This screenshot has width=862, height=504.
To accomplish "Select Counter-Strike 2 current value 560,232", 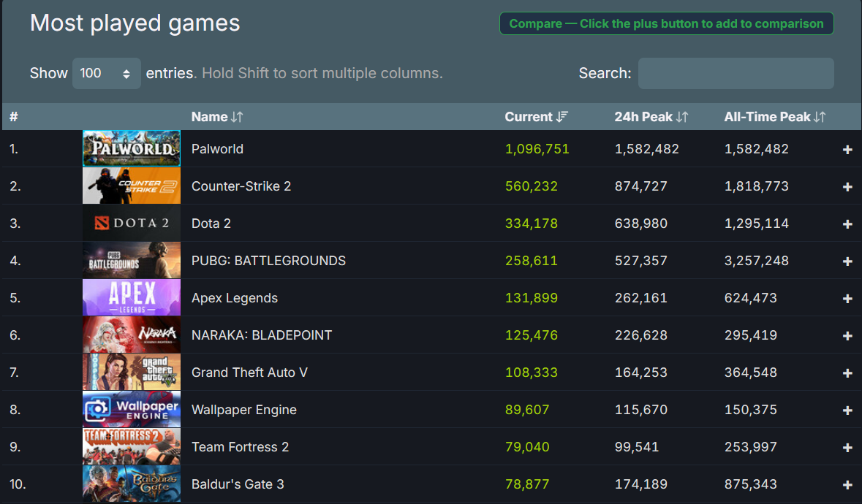I will pos(531,186).
